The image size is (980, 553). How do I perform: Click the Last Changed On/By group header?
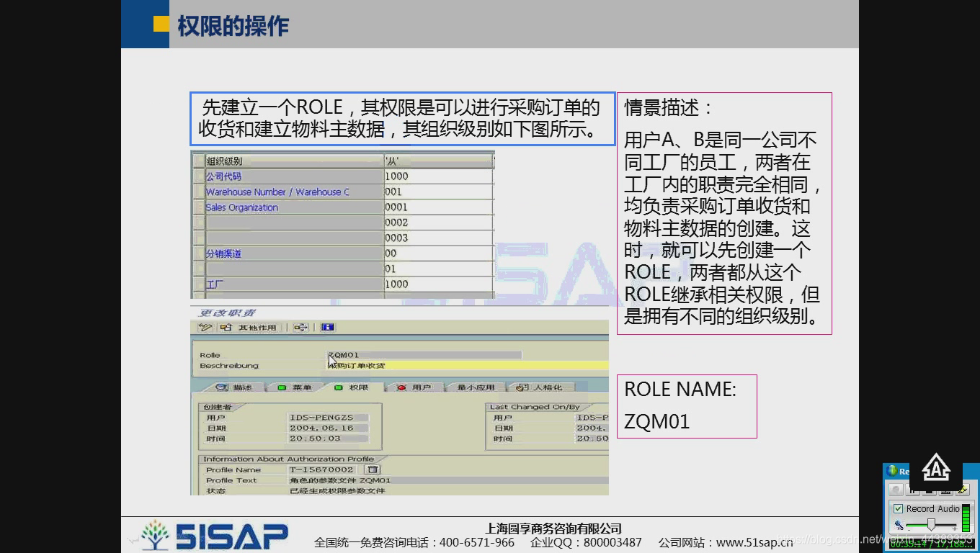point(535,407)
